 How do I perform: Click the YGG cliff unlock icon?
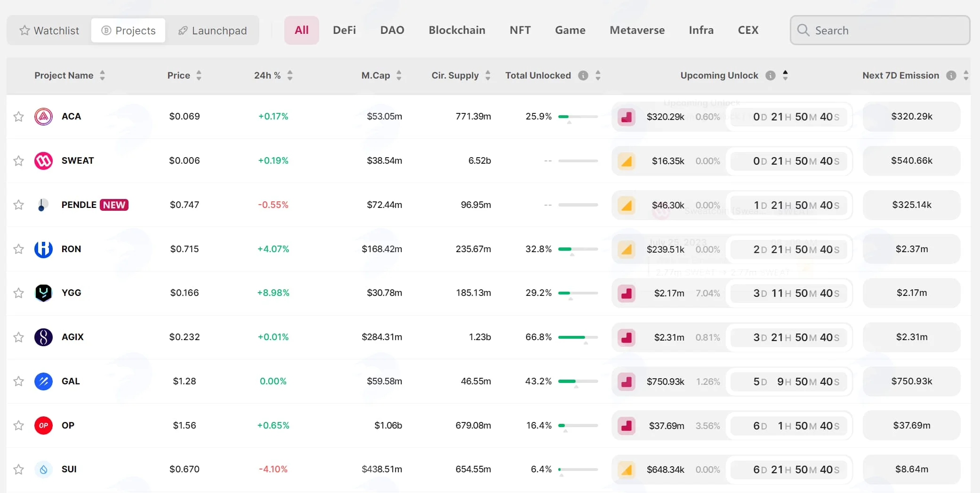click(x=627, y=293)
